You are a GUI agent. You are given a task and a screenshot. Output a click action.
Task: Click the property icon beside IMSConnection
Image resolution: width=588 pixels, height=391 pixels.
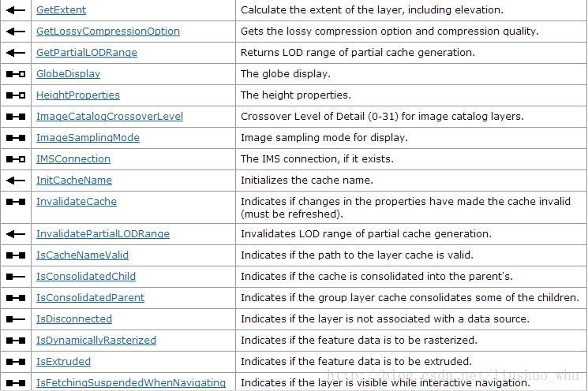16,159
